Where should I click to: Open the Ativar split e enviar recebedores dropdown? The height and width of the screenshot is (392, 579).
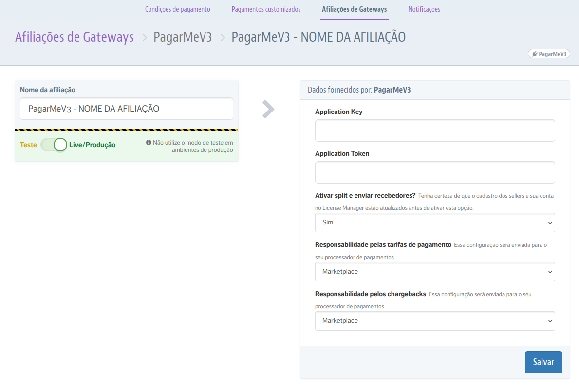pos(435,223)
